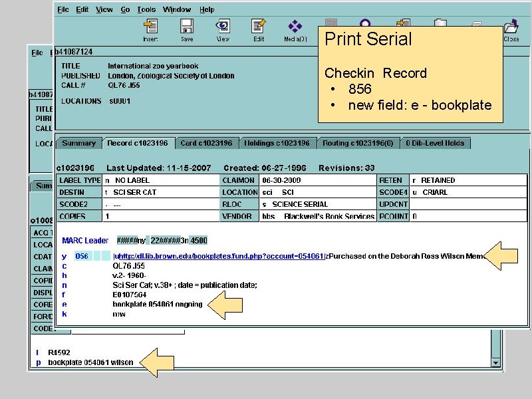Viewport: 532px width, 399px height.
Task: Open the Go menu
Action: pos(125,9)
